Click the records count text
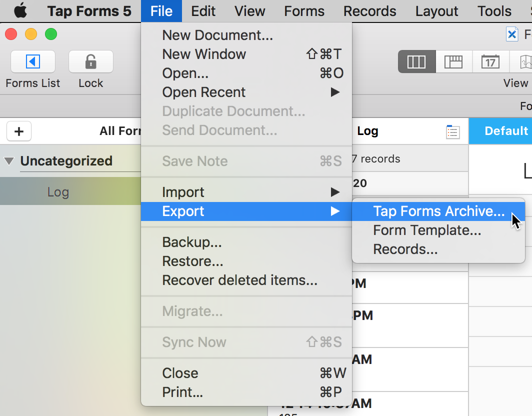The image size is (532, 416). 376,159
